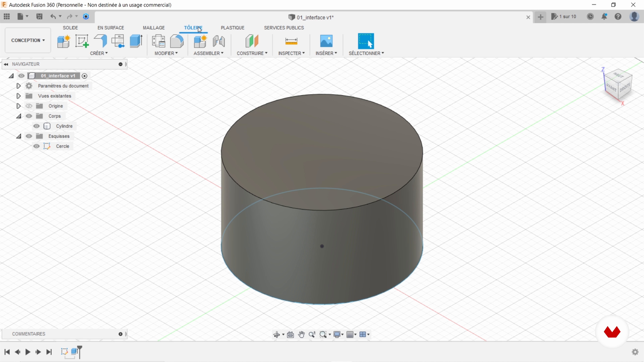Select the Extrude tool icon
Image resolution: width=644 pixels, height=362 pixels.
coord(136,41)
